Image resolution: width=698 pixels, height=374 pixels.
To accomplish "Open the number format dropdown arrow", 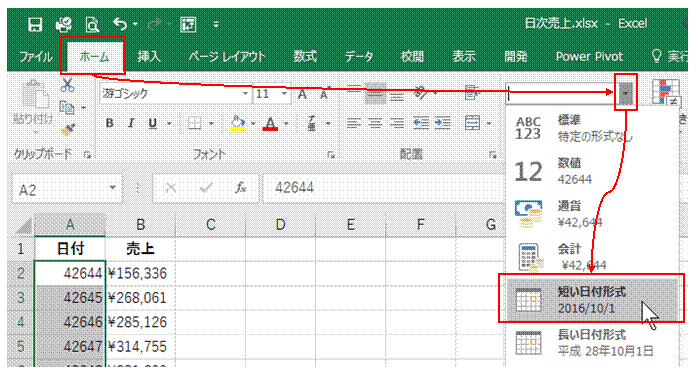I will coord(625,93).
